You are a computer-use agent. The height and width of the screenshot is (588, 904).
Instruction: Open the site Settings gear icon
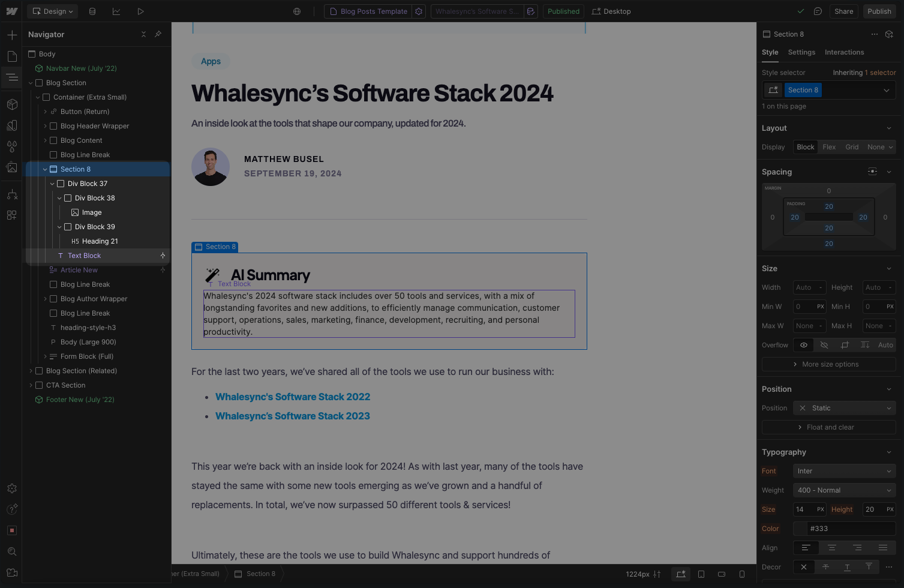(x=12, y=488)
